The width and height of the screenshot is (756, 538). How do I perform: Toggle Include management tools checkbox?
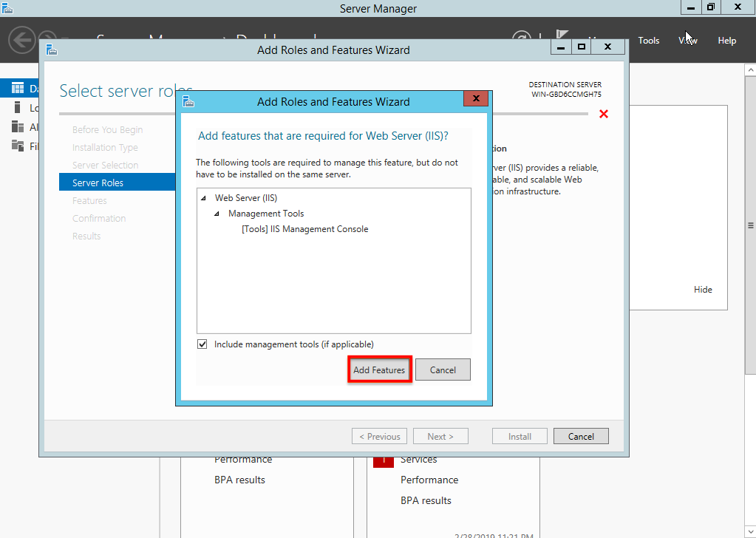coord(202,344)
